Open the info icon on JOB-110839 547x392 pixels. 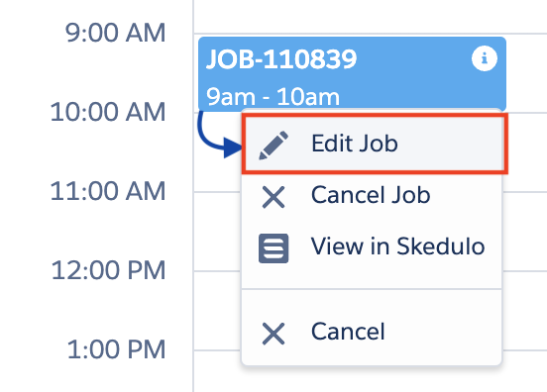(x=485, y=58)
